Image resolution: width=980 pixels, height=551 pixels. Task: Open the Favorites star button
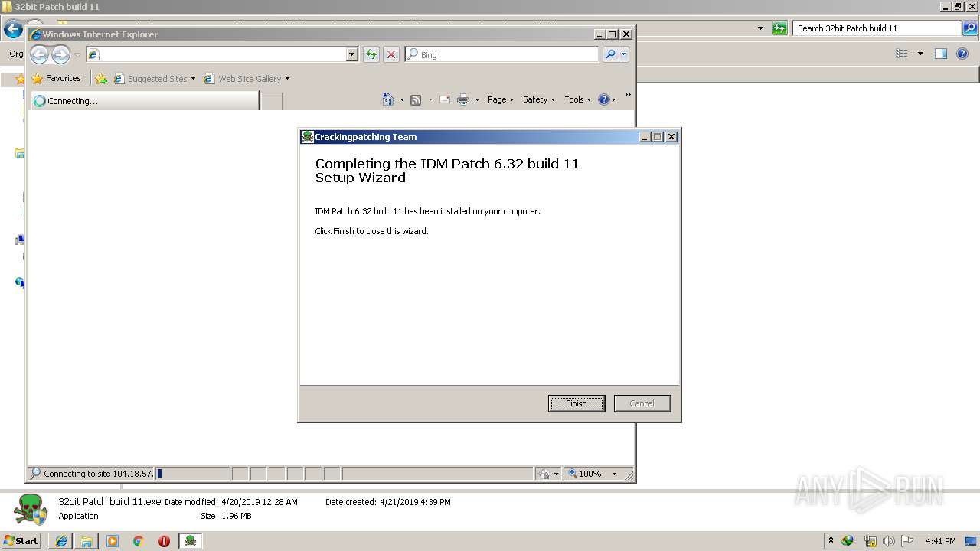[56, 78]
